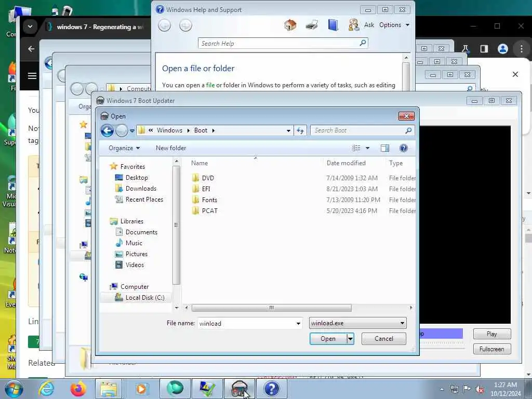Click the Action Center flag icon
The height and width of the screenshot is (399, 532).
point(467,389)
